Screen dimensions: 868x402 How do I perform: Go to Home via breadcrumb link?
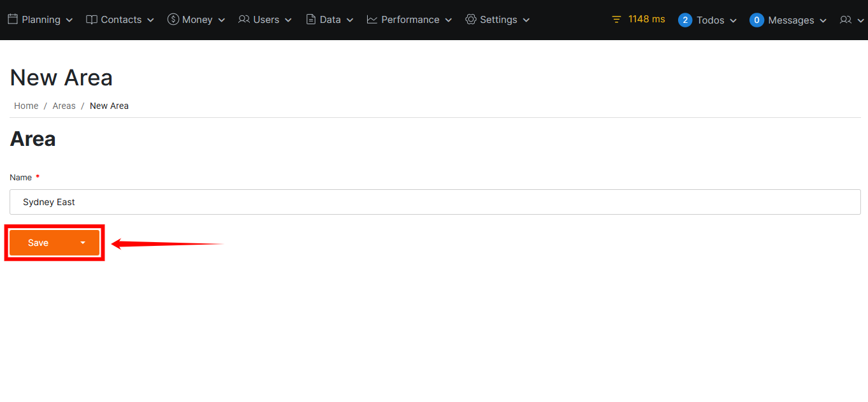(x=26, y=106)
